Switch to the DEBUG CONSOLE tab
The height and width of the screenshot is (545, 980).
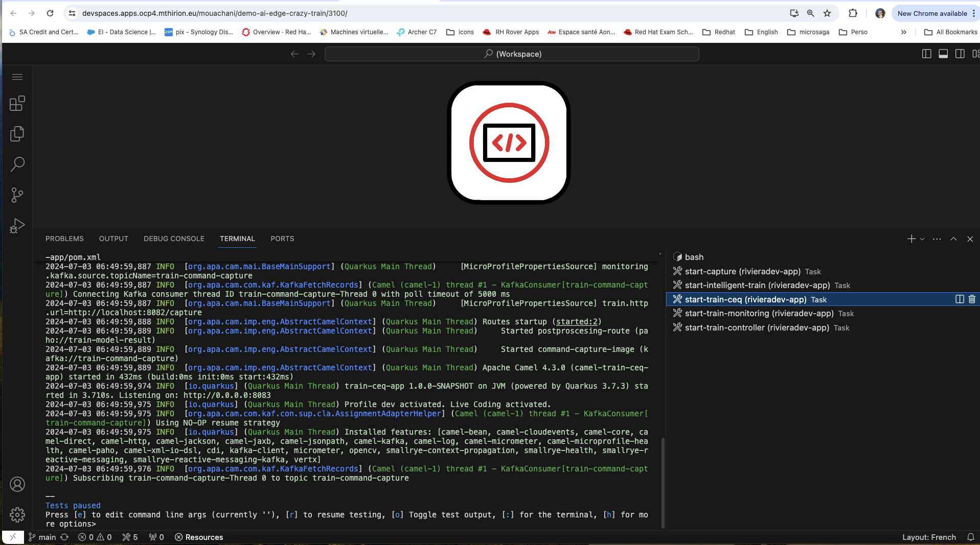pos(174,239)
